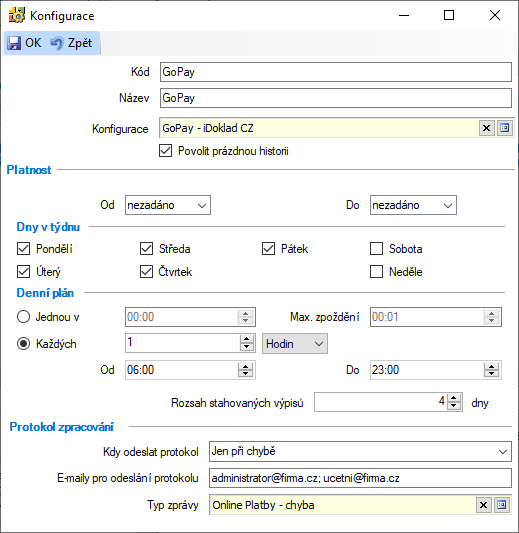Open lookup icon next to Typ zprávy
The image size is (519, 533).
pos(502,505)
